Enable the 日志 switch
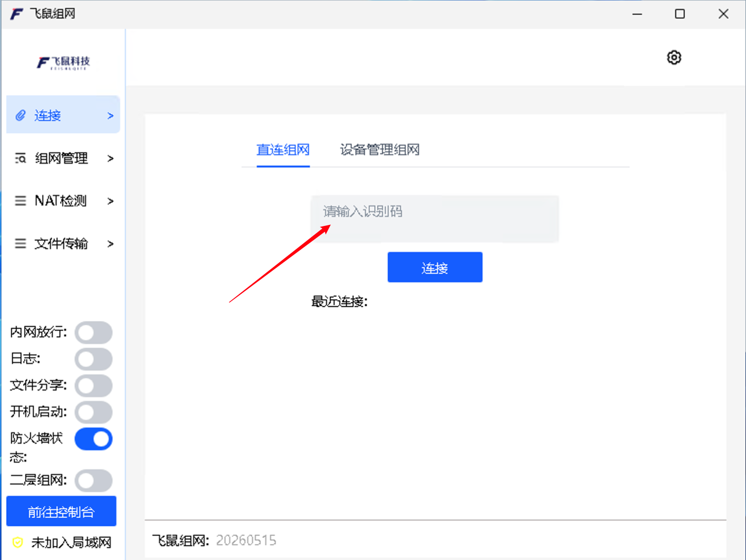 [93, 359]
